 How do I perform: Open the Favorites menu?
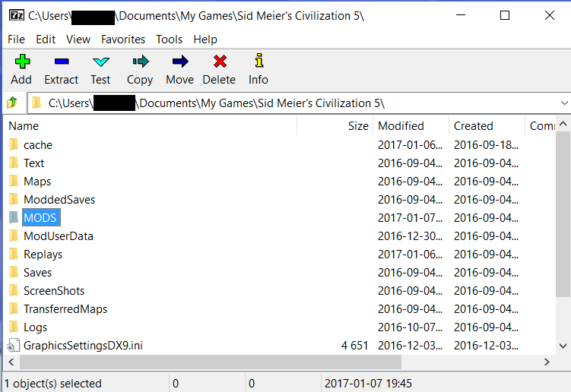tap(123, 40)
